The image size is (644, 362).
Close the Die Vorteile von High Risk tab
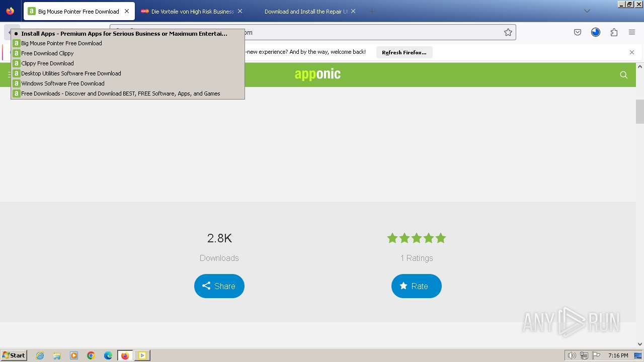point(240,11)
